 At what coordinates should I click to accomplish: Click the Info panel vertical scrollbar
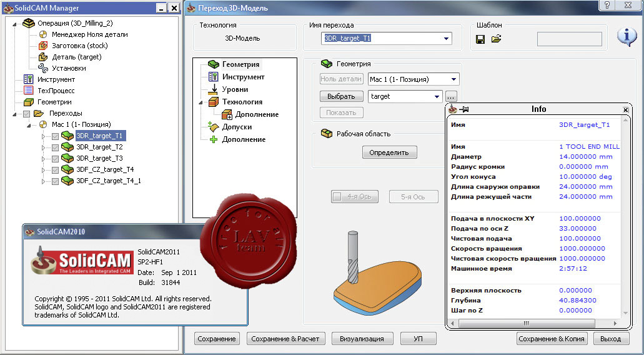click(626, 217)
